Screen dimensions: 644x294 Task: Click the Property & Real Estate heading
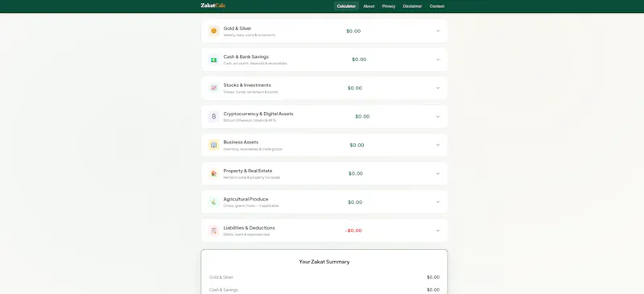248,171
